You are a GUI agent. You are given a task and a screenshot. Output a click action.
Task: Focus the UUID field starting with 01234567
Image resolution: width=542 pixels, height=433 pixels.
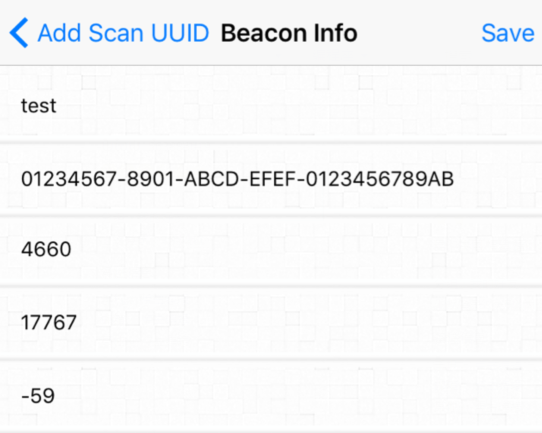click(x=271, y=179)
